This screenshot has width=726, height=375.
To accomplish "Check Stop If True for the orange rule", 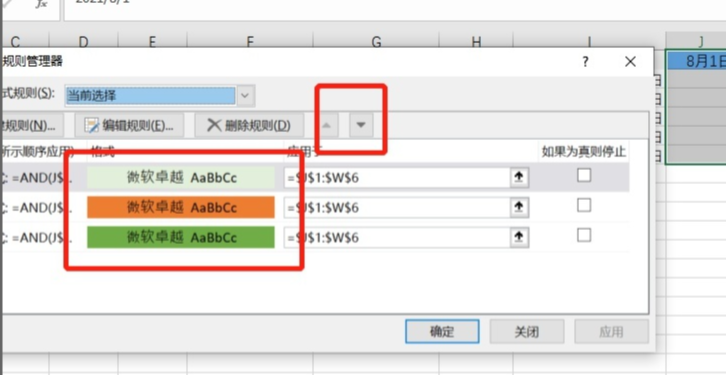I will (584, 205).
